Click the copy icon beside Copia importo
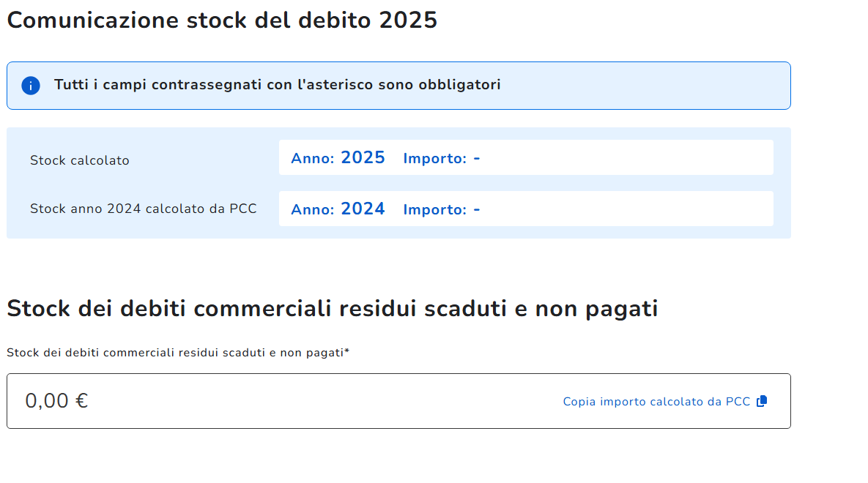Image resolution: width=868 pixels, height=483 pixels. coord(762,401)
